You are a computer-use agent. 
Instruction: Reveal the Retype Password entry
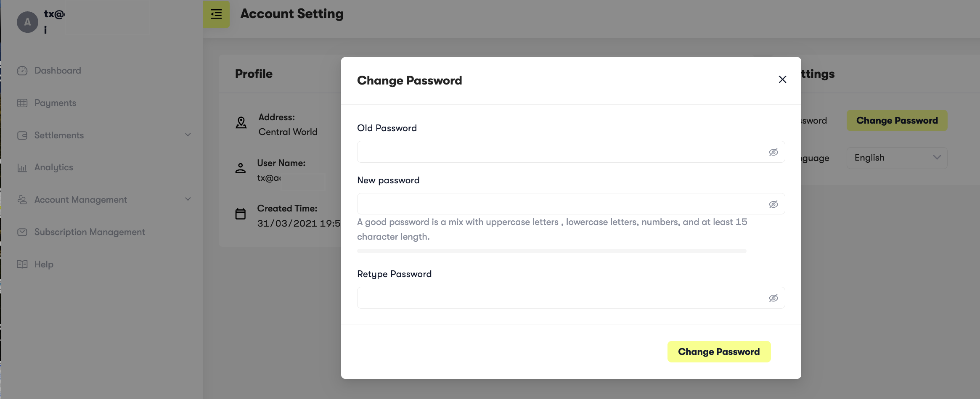773,298
